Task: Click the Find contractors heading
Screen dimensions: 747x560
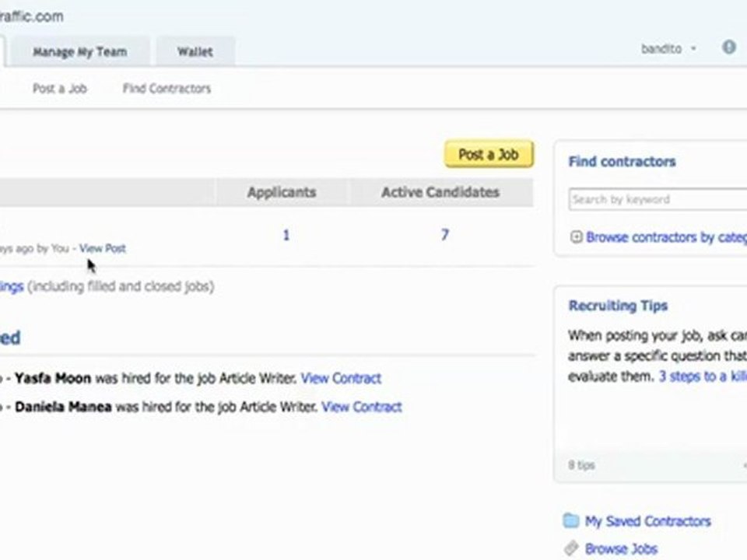Action: pos(622,162)
